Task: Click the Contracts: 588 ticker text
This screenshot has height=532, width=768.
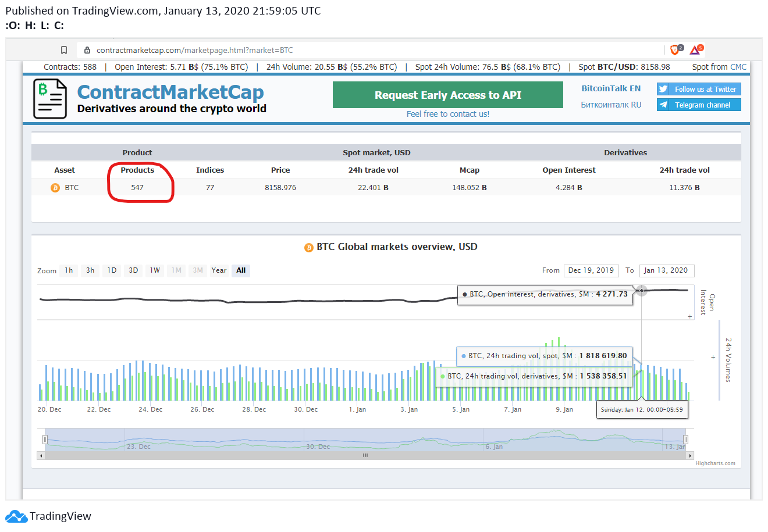Action: pos(70,67)
